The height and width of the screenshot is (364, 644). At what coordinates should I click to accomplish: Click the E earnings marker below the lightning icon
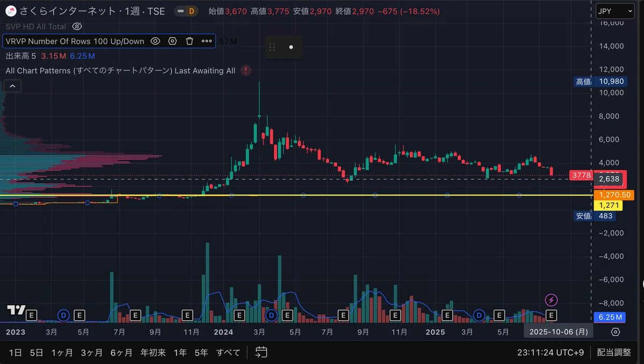(x=551, y=315)
